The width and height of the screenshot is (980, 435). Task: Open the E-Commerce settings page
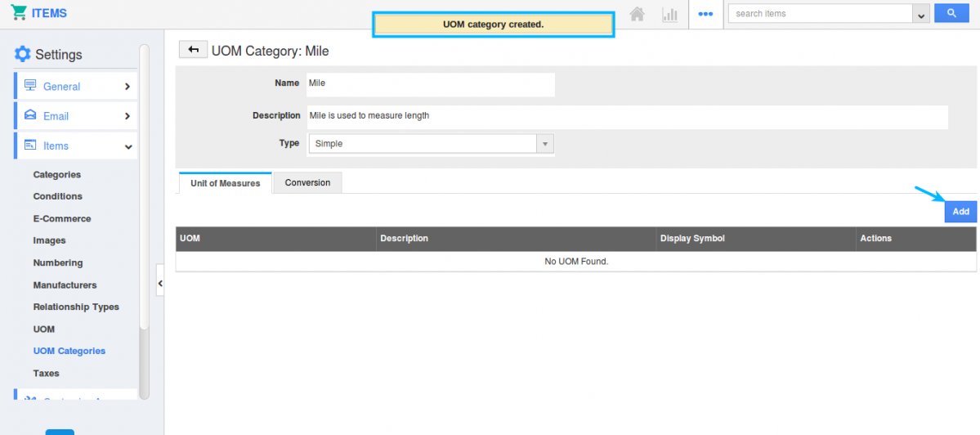click(x=62, y=219)
